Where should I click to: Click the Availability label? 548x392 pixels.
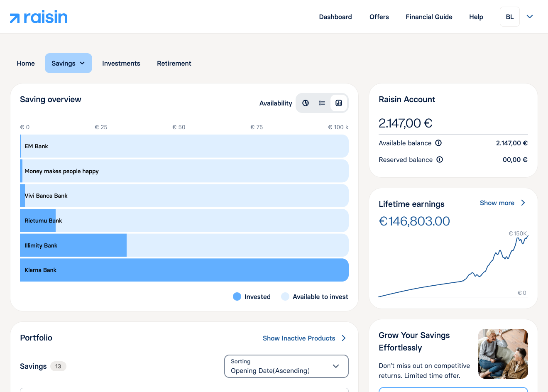[x=276, y=103]
